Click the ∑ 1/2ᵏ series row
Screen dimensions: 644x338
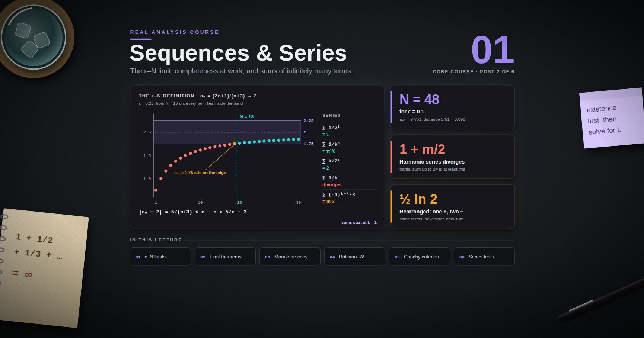coord(350,131)
